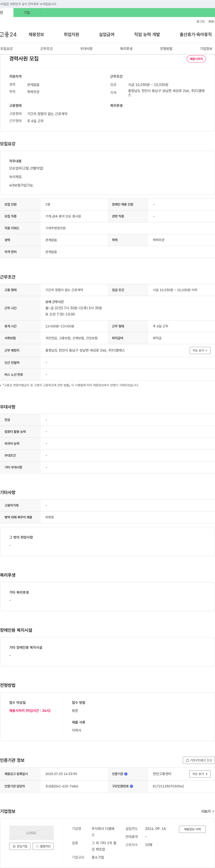Click the company LOGO placeholder
Viewport: 215px width, 868px height.
(31, 833)
